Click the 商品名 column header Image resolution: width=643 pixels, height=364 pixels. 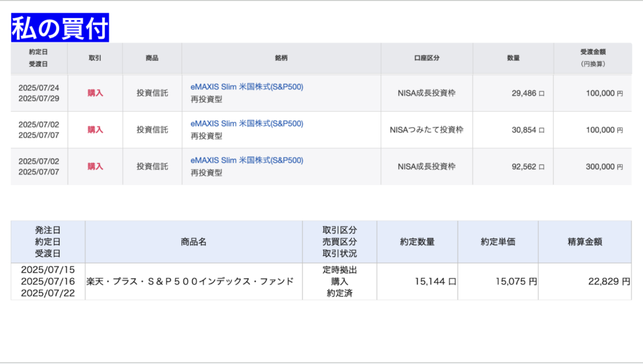pos(193,242)
